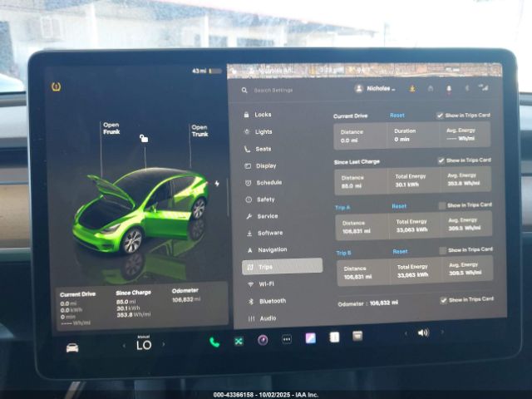Open the phone app

214,342
